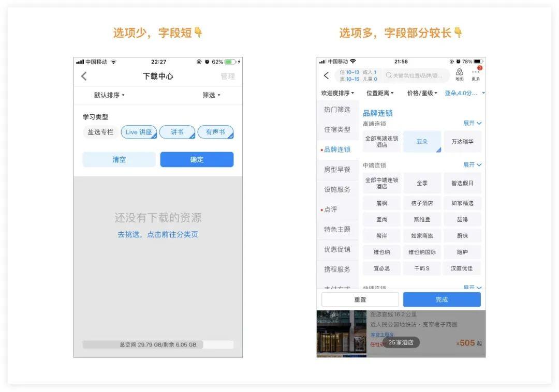Toggle the 希岸 brand option
Image resolution: width=559 pixels, height=392 pixels.
(381, 236)
